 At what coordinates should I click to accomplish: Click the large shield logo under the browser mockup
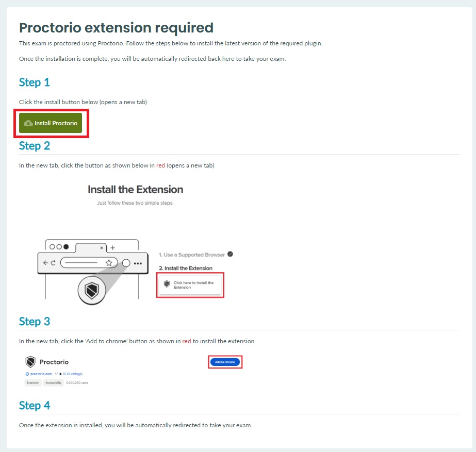[91, 290]
